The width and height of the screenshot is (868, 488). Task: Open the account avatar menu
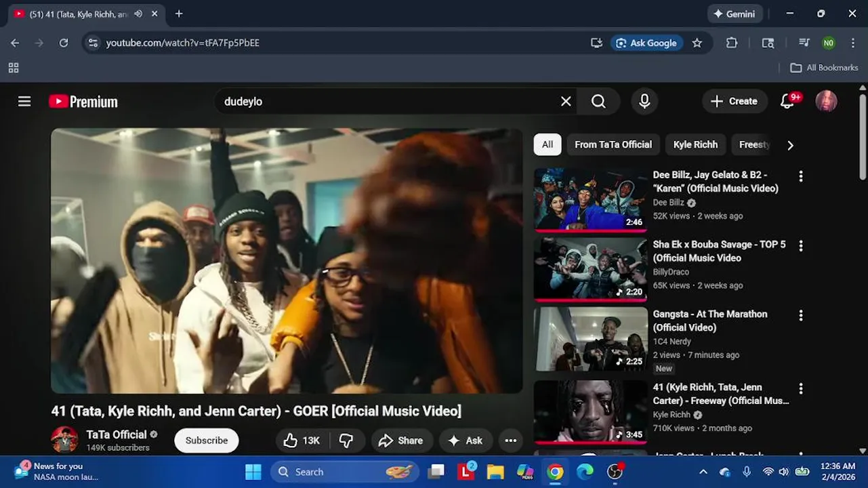tap(826, 102)
